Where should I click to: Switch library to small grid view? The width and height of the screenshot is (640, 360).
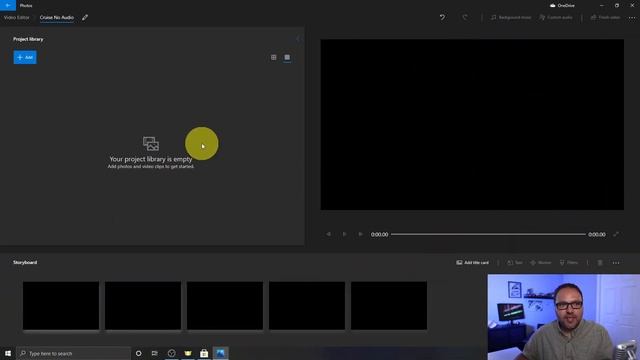(273, 57)
